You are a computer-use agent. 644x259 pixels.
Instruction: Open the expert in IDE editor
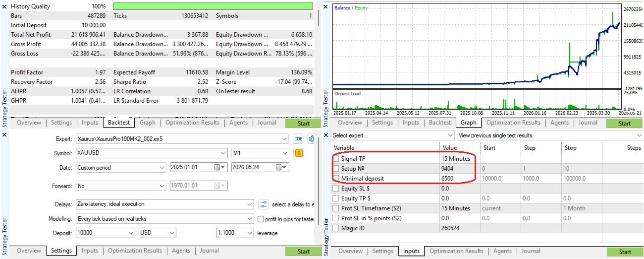[x=298, y=139]
